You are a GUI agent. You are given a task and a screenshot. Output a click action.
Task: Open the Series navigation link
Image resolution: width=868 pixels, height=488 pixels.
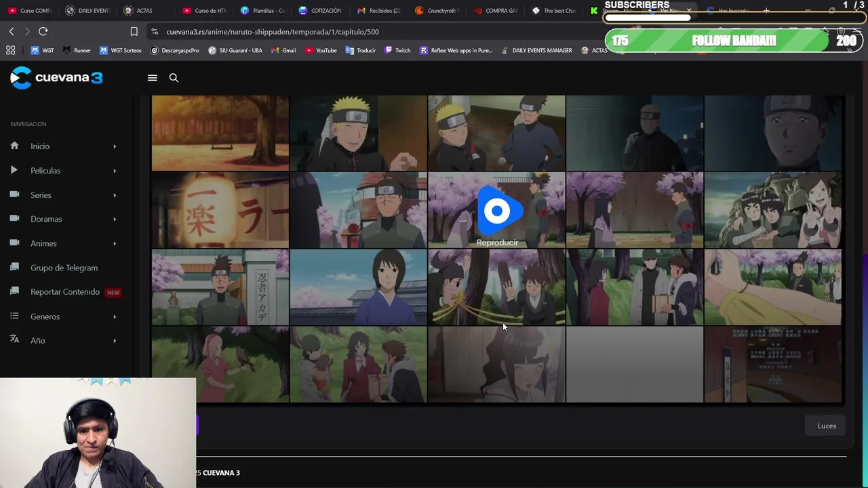click(x=41, y=195)
